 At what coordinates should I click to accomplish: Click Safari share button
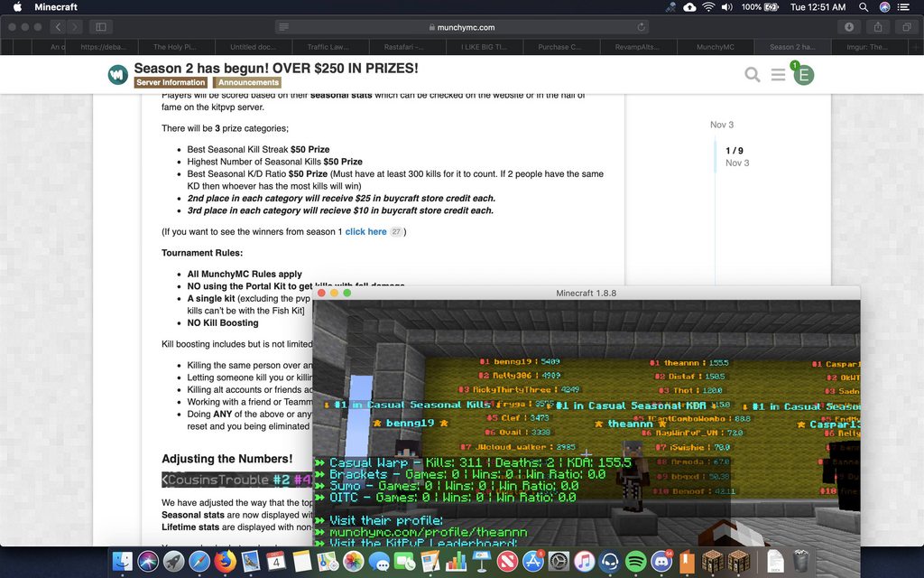(x=878, y=26)
